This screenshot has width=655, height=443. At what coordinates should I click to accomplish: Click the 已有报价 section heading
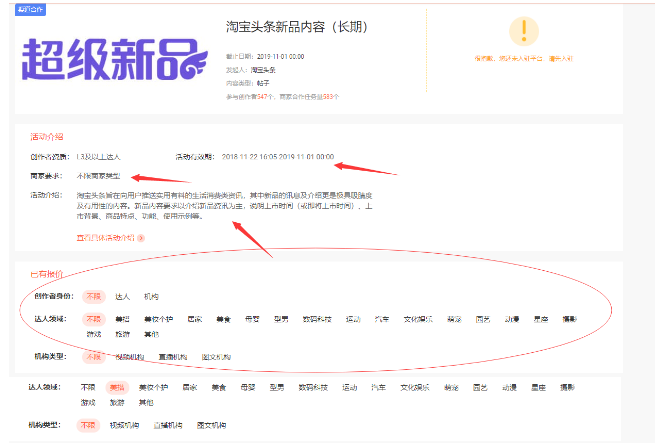coord(46,274)
